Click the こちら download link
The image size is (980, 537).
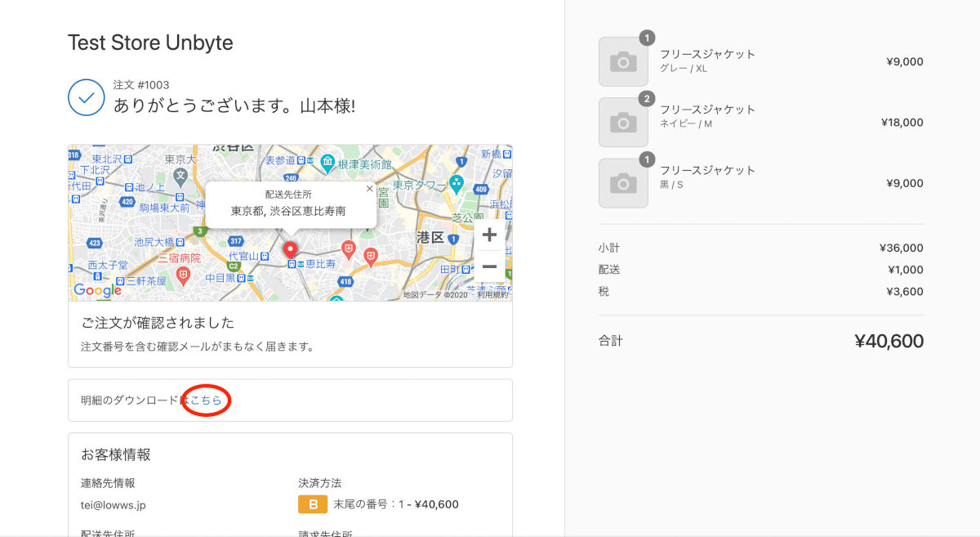click(x=206, y=401)
